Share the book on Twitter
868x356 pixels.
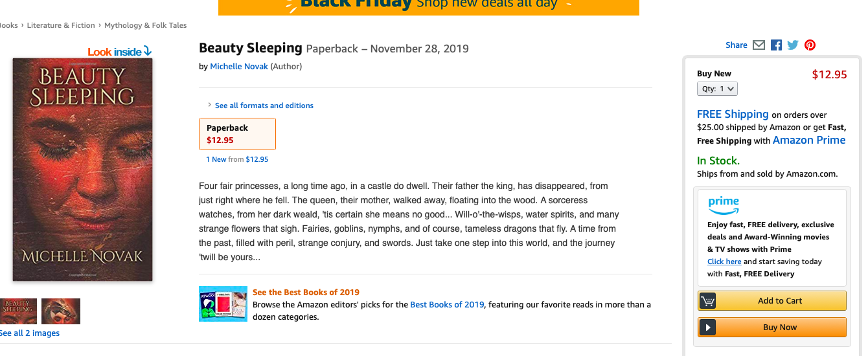point(793,45)
